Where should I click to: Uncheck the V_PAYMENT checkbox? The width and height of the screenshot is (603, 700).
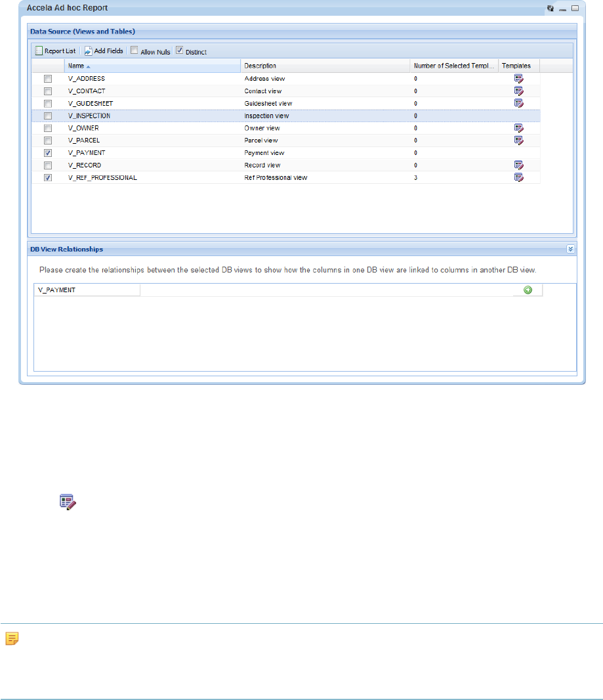[48, 153]
